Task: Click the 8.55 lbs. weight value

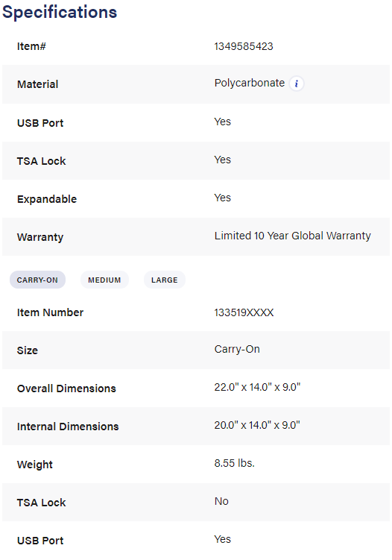Action: [x=234, y=463]
